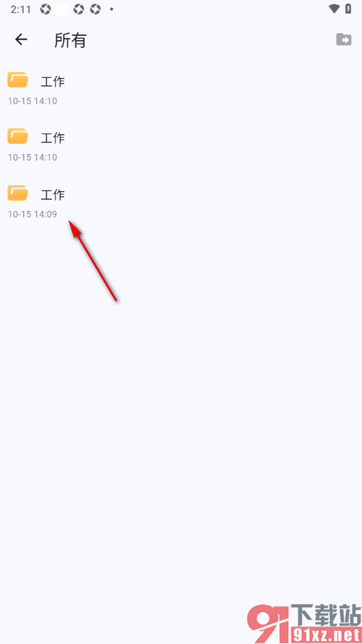Select the bottom 工作 folder name

pyautogui.click(x=53, y=195)
